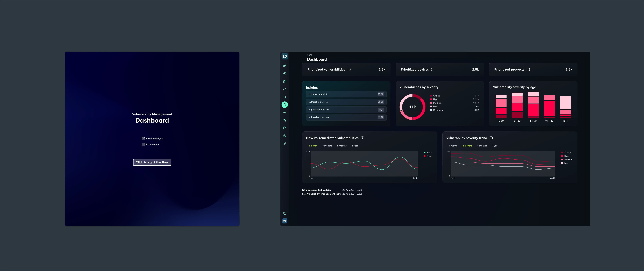Click the Fixed legend color swatch
This screenshot has height=271, width=644.
click(x=425, y=152)
